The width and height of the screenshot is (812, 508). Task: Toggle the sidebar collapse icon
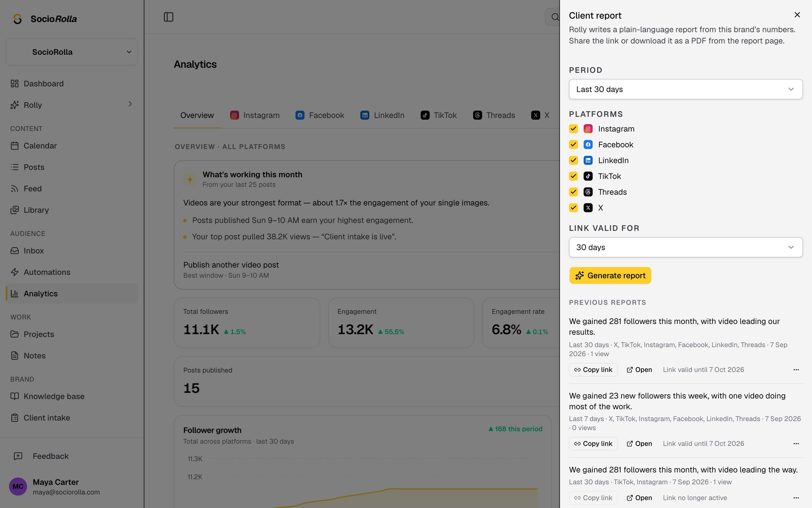point(168,17)
